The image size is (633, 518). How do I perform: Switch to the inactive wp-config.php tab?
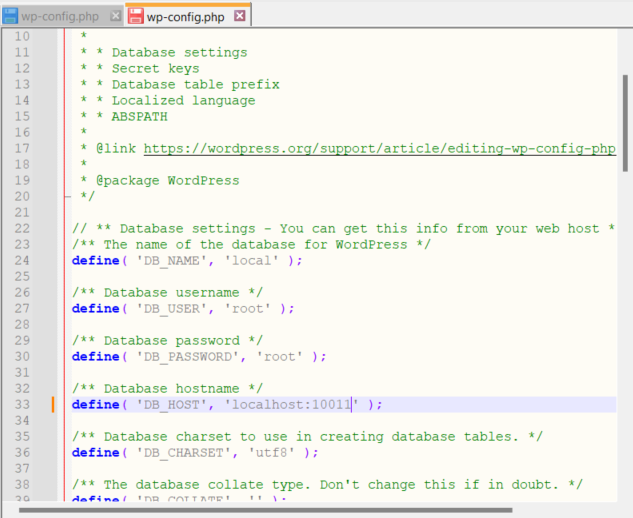pos(61,17)
